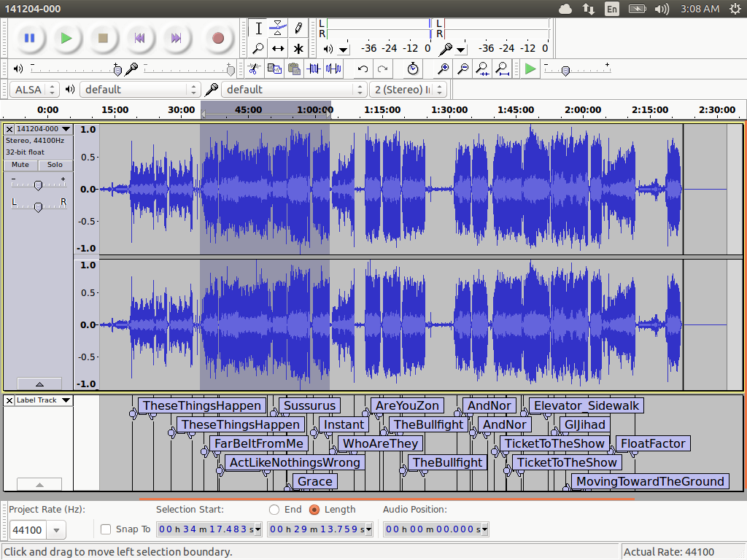Screen dimensions: 747x560
Task: Select the Envelope tool
Action: (278, 28)
